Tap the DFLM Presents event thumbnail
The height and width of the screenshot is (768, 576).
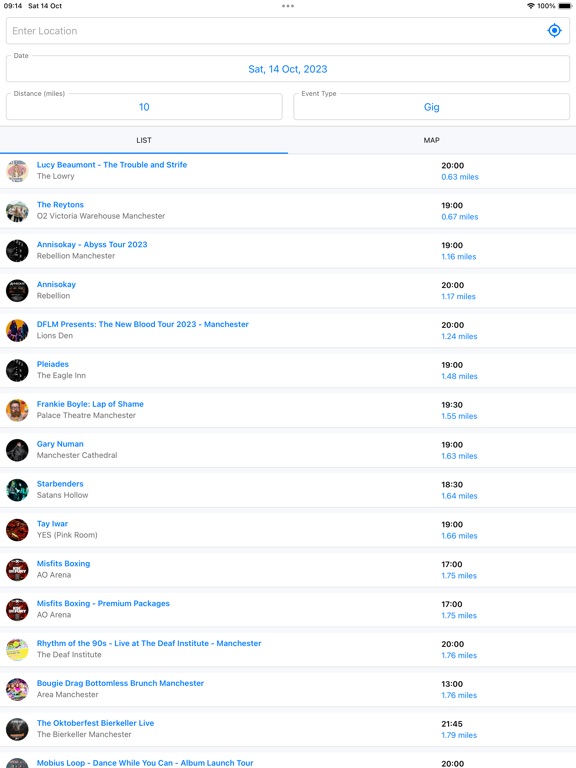point(17,331)
